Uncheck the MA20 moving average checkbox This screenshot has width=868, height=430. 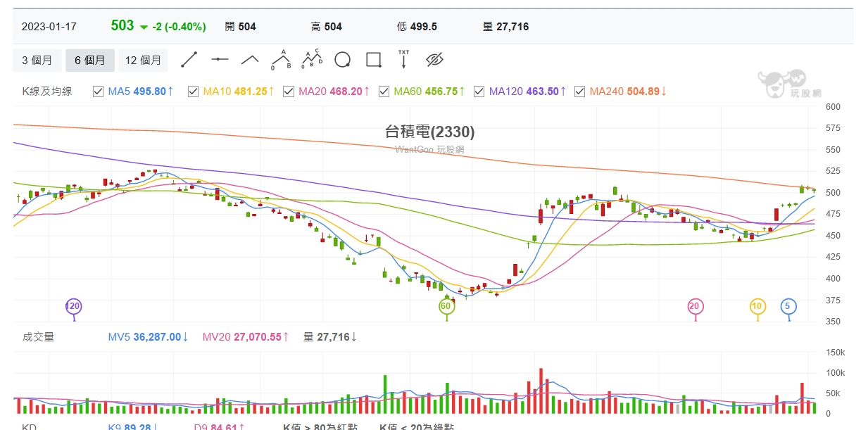[289, 91]
